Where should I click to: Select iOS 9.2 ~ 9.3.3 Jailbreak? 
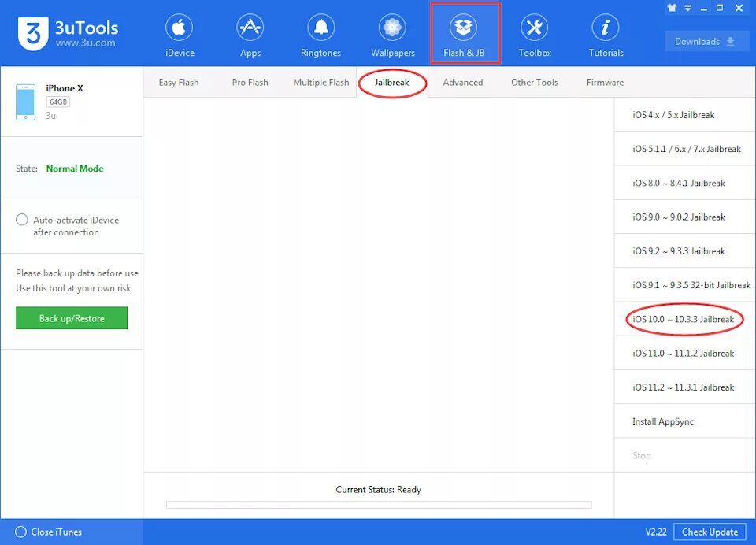pyautogui.click(x=684, y=251)
